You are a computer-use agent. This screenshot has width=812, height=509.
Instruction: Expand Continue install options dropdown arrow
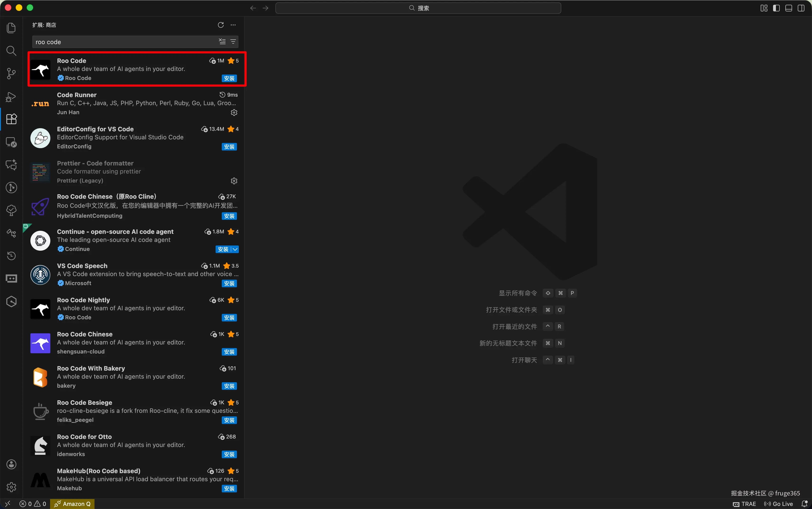pyautogui.click(x=235, y=250)
